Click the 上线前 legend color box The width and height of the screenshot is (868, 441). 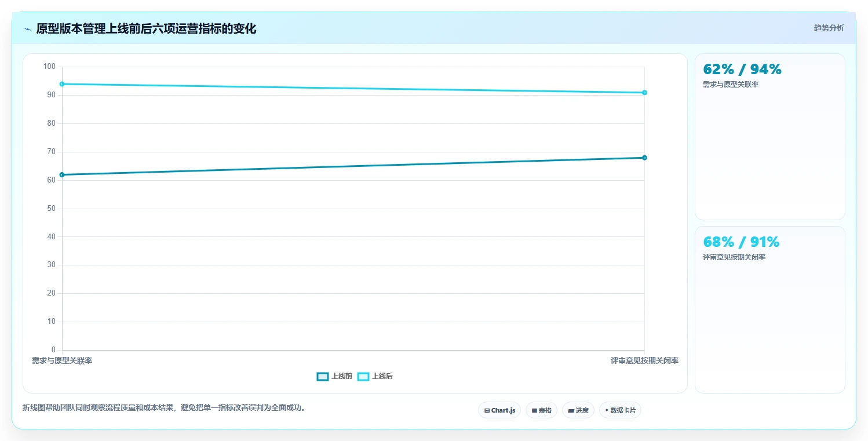coord(323,376)
